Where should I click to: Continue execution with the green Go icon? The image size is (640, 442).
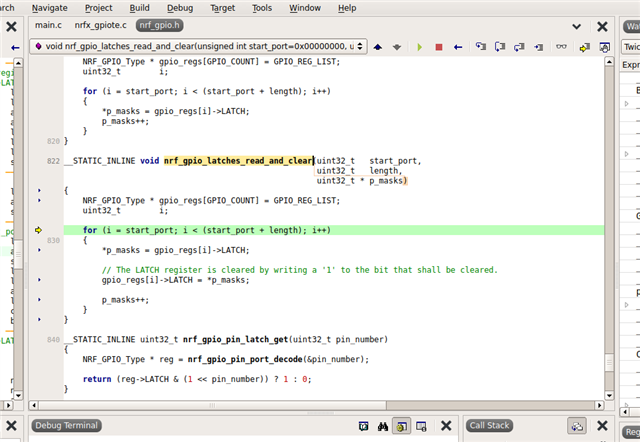coord(420,47)
